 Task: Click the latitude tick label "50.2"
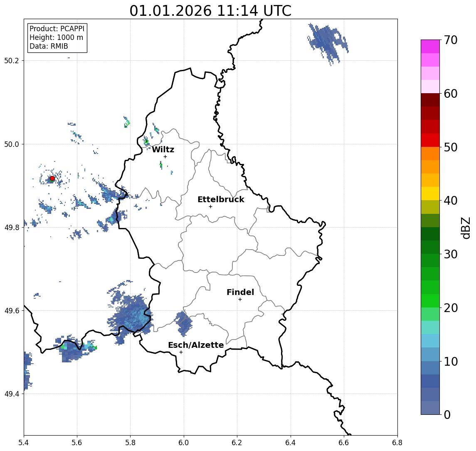pos(12,60)
